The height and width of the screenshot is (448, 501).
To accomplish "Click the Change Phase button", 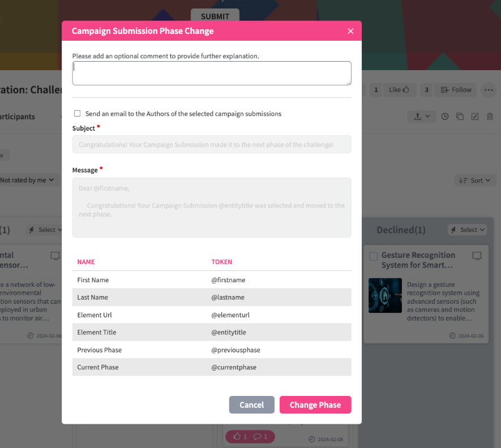I will click(x=315, y=405).
